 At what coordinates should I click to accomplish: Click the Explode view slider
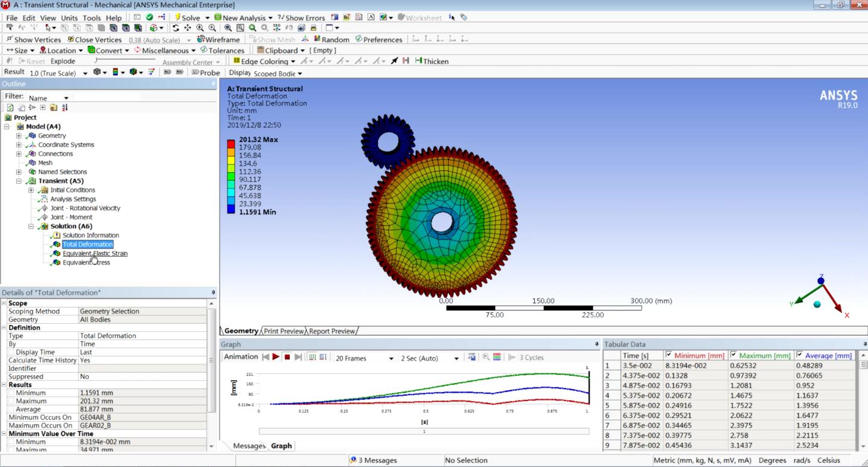pyautogui.click(x=124, y=60)
